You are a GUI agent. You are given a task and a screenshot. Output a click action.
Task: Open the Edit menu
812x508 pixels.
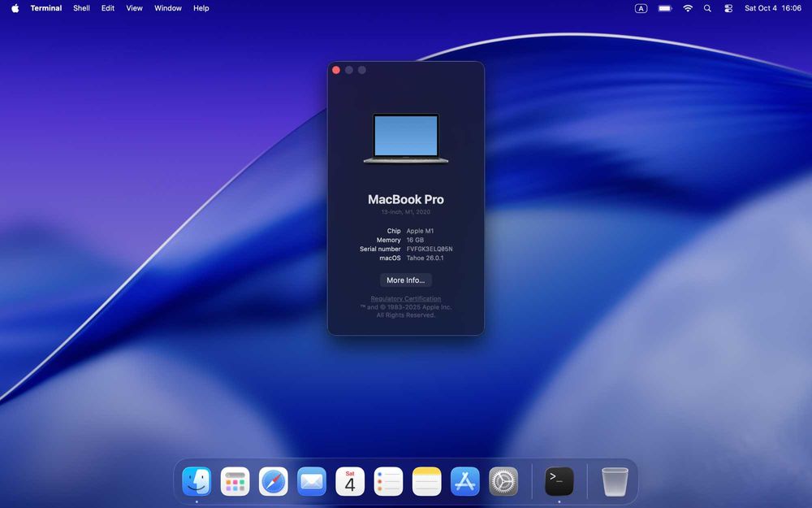(108, 8)
